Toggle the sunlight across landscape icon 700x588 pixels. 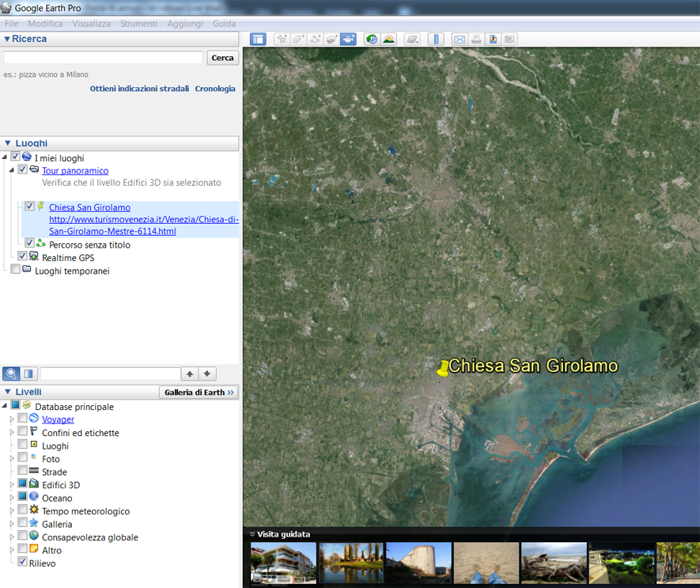coord(388,39)
